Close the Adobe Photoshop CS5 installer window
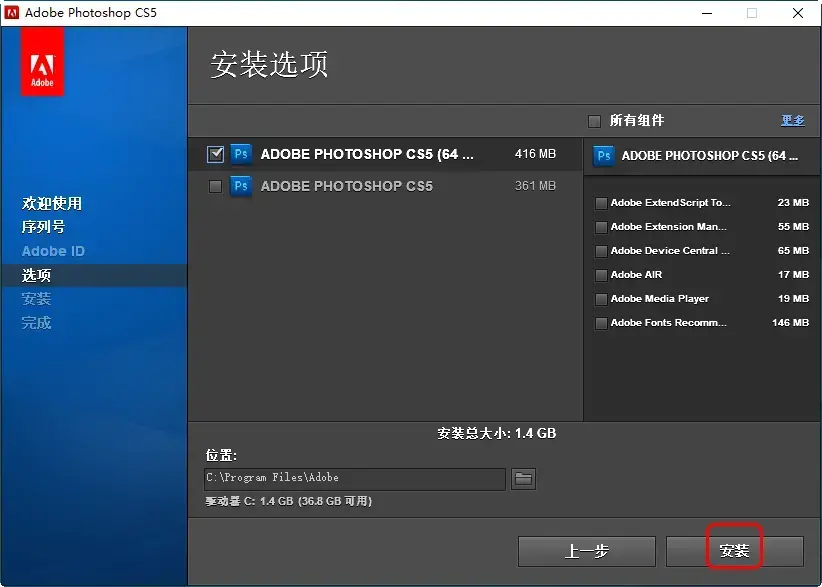822x587 pixels. 798,13
